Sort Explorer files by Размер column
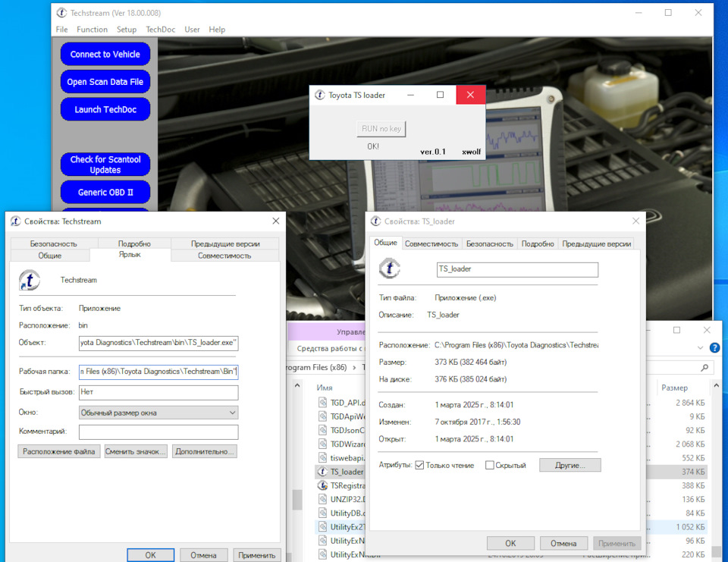The width and height of the screenshot is (728, 562). pyautogui.click(x=674, y=388)
